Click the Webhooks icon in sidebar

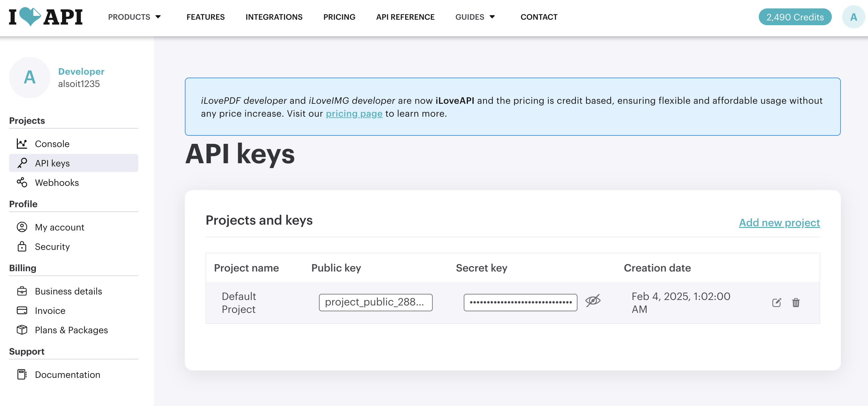22,183
